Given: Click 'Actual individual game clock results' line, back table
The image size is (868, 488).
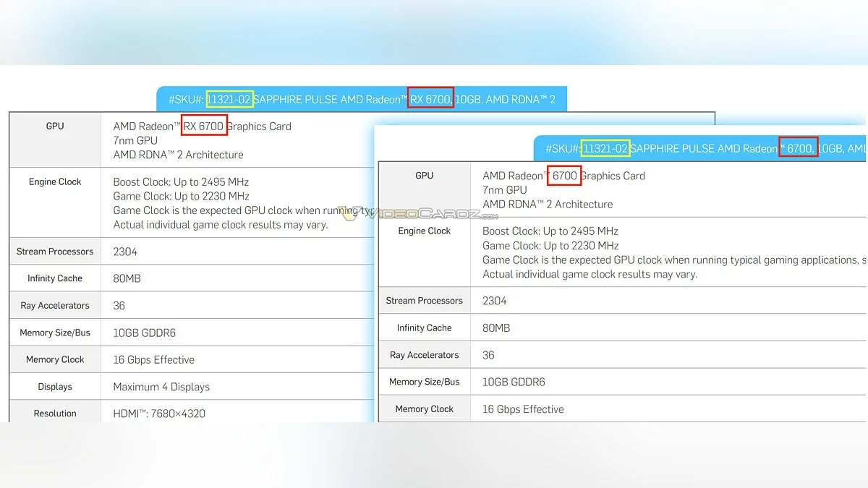Looking at the screenshot, I should pos(221,224).
